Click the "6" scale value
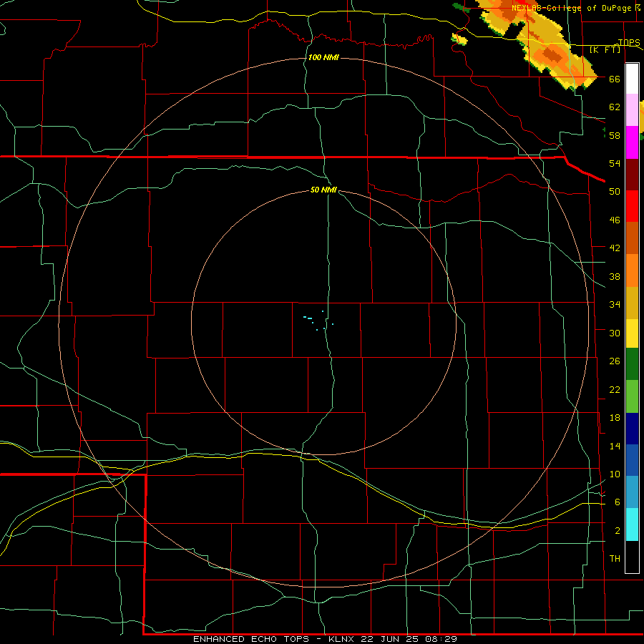The height and width of the screenshot is (644, 644). tap(618, 502)
